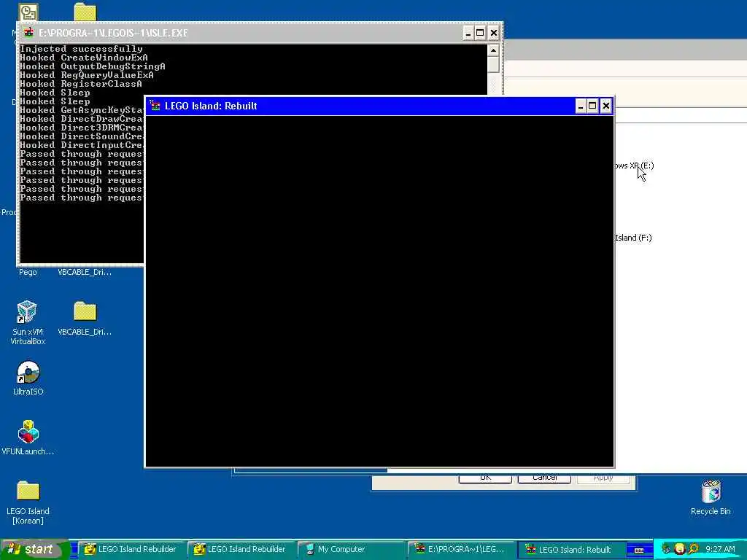Click the LEGO Island: Rebuilt window title icon

[155, 105]
